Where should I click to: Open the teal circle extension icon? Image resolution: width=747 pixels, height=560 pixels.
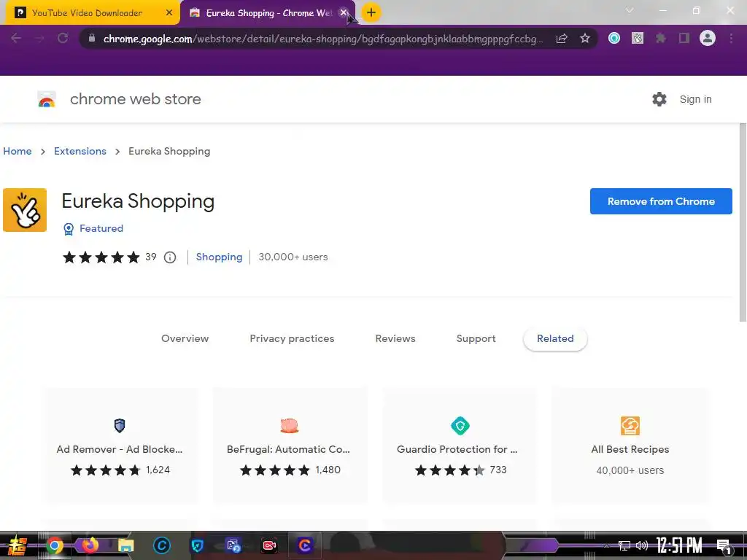[614, 38]
